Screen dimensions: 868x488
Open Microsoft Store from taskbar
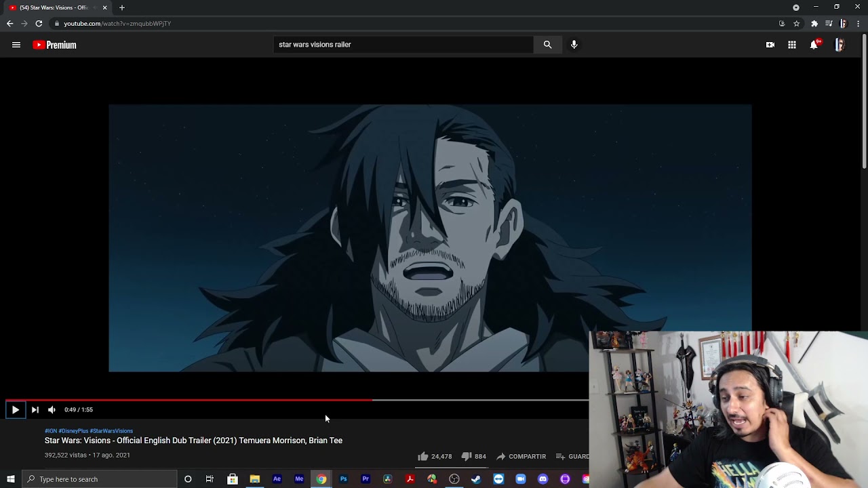point(233,479)
